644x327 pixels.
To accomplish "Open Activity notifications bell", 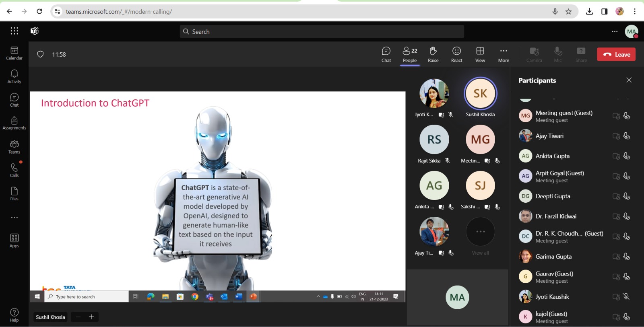I will (14, 76).
